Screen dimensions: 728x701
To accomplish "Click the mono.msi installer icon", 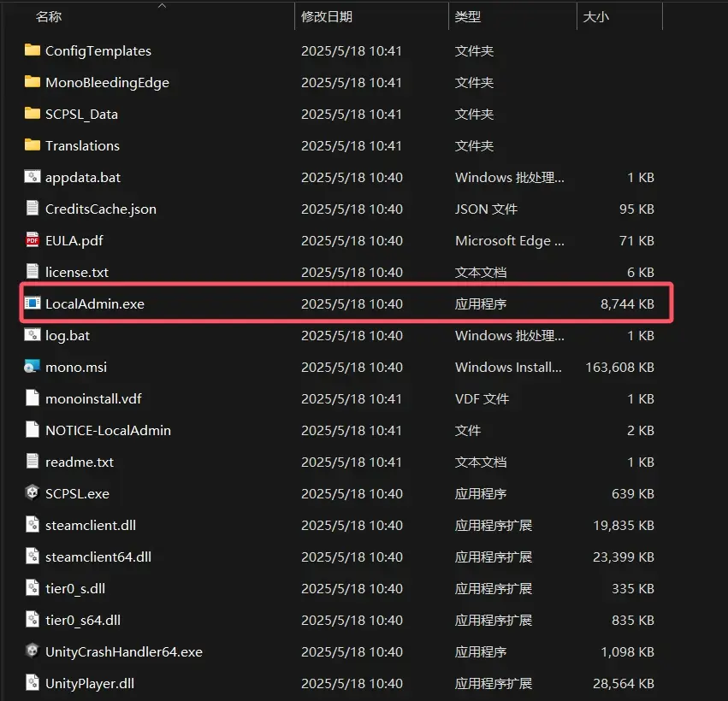I will pyautogui.click(x=32, y=367).
